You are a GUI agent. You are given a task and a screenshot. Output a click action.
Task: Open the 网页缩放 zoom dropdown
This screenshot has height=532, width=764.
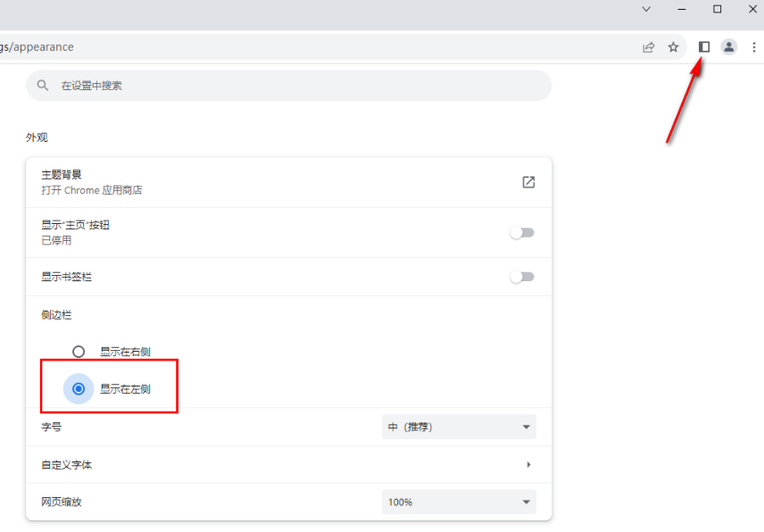click(x=459, y=502)
